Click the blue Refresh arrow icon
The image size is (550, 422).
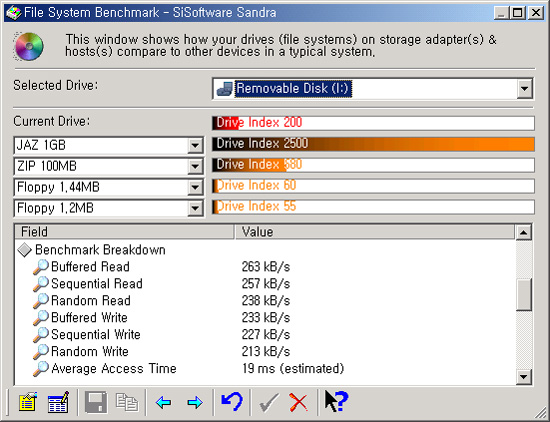pyautogui.click(x=232, y=401)
